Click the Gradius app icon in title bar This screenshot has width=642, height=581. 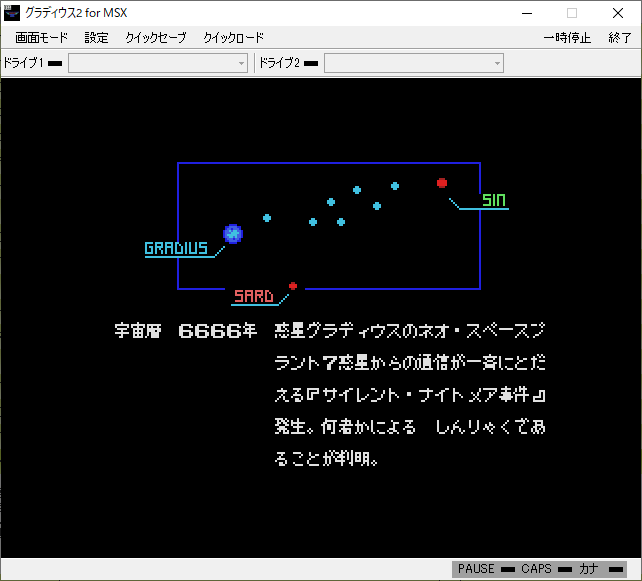[x=11, y=13]
